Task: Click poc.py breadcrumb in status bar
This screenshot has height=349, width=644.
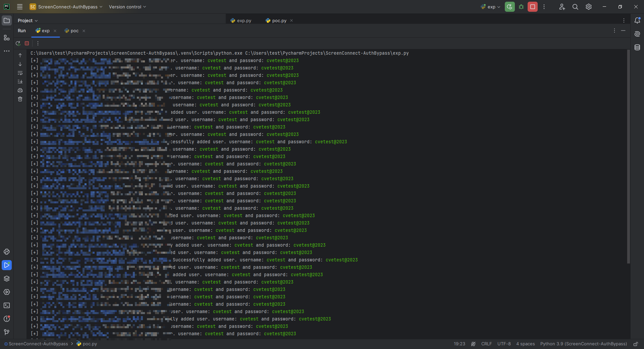Action: click(x=87, y=344)
